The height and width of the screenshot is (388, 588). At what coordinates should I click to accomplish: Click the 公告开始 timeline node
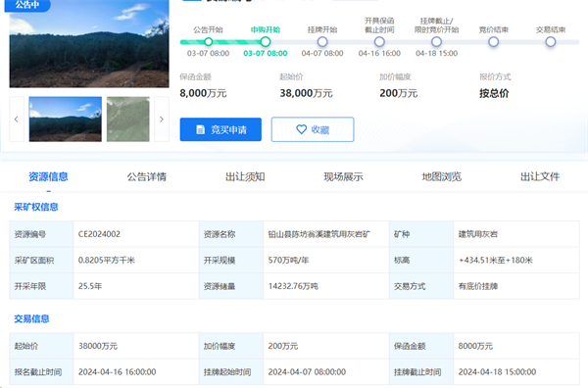209,41
